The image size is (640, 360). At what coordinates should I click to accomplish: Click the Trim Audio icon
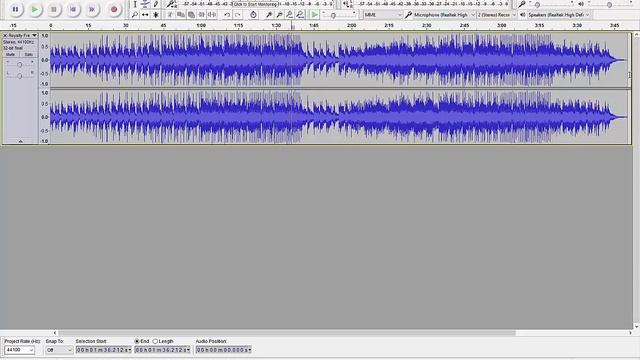(x=202, y=15)
